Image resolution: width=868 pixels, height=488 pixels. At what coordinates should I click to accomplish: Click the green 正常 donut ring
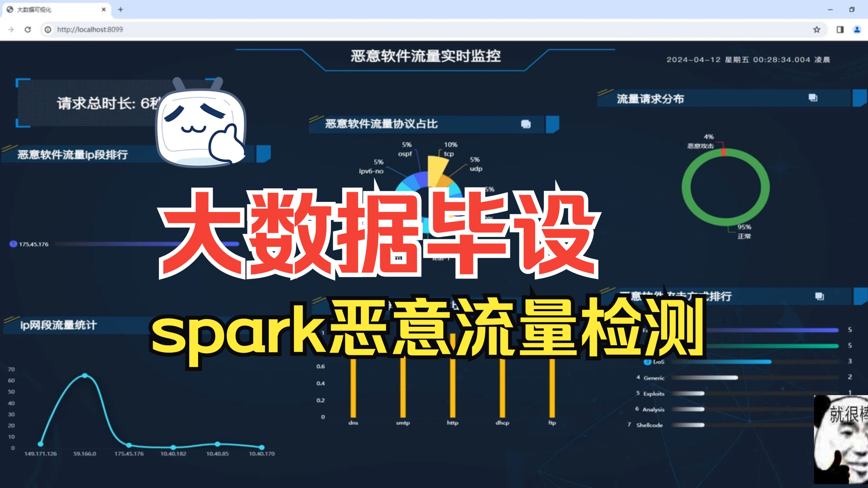click(x=686, y=187)
